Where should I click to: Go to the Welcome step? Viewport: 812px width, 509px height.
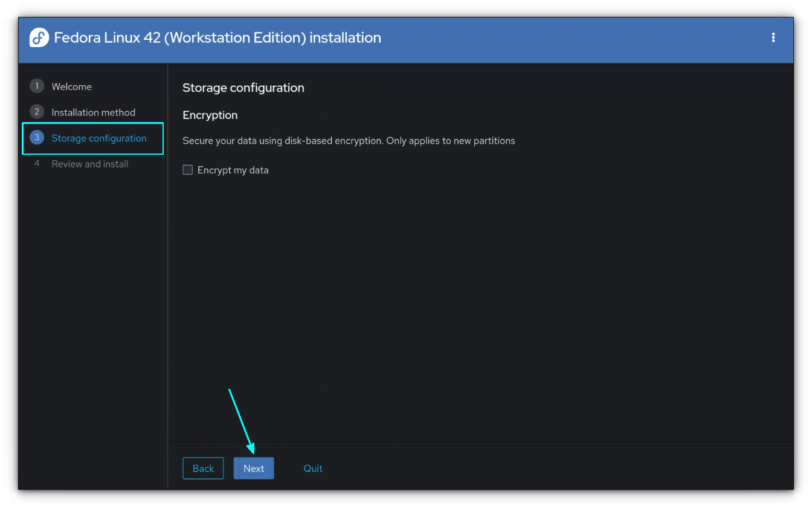point(71,86)
